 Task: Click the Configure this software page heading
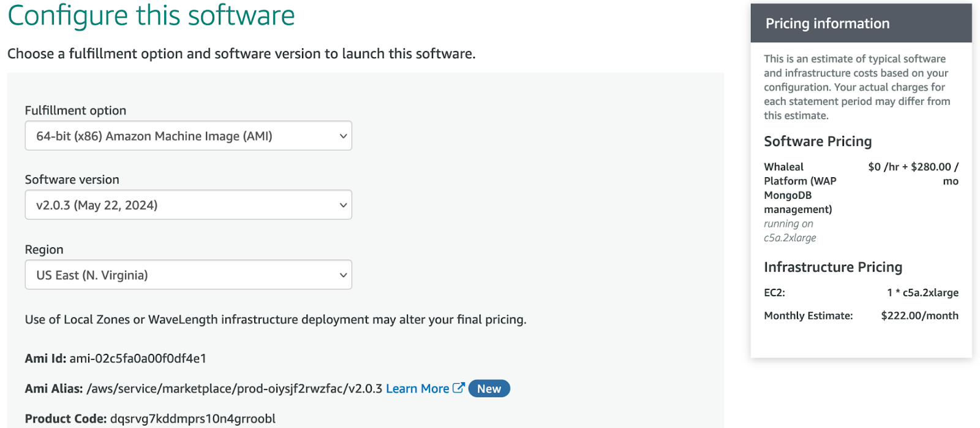click(x=151, y=15)
